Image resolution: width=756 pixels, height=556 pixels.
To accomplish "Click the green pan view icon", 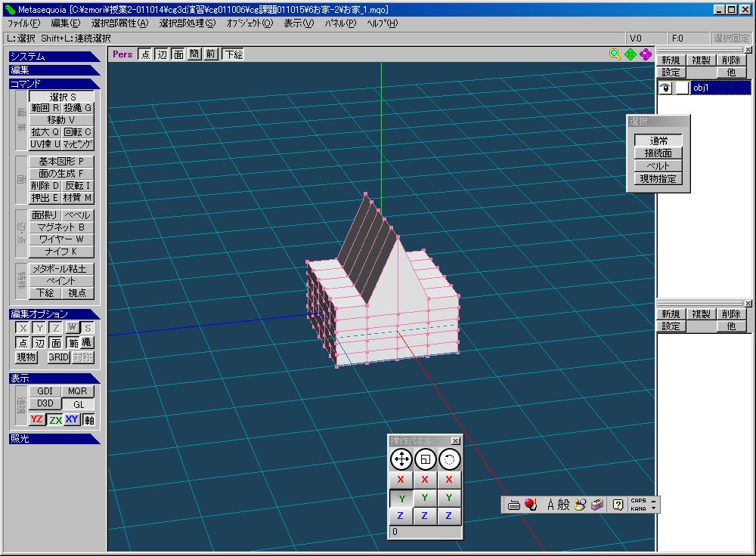I will point(631,54).
